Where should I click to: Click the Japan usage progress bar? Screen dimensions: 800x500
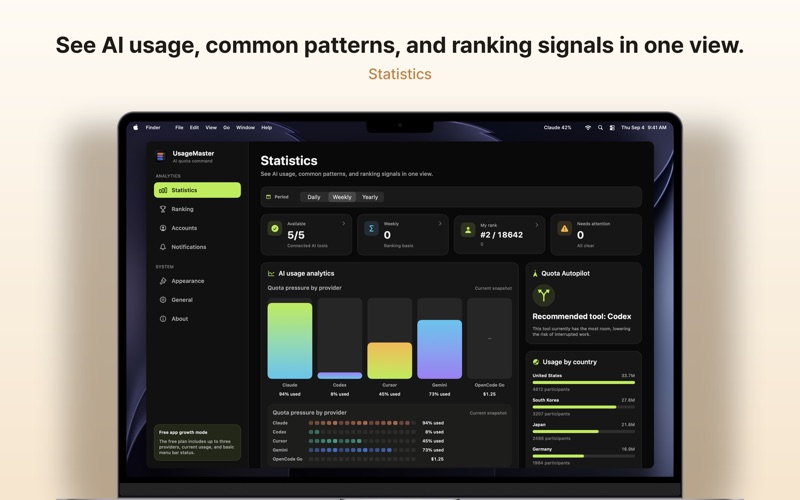tap(584, 431)
